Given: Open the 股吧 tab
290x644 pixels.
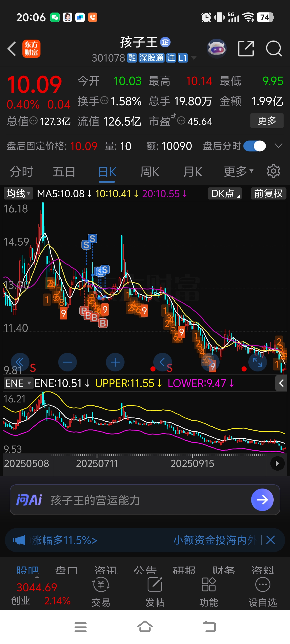Looking at the screenshot, I should pos(28,570).
